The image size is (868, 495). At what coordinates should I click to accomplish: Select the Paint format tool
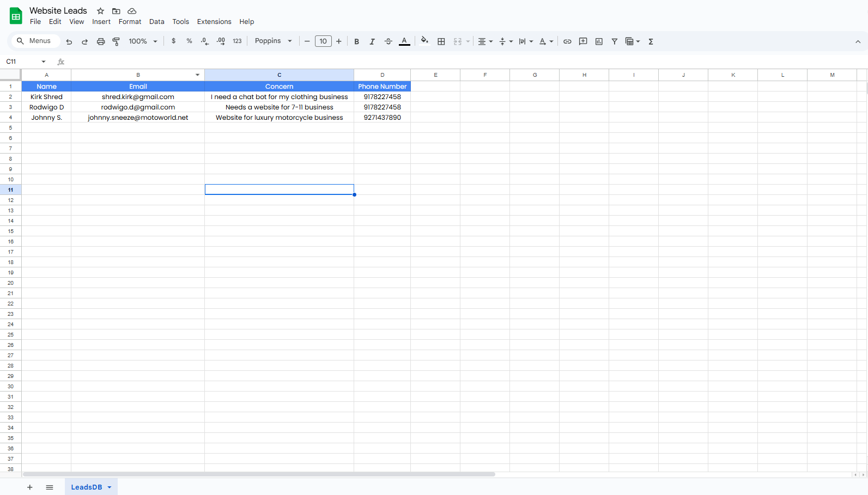[x=116, y=41]
